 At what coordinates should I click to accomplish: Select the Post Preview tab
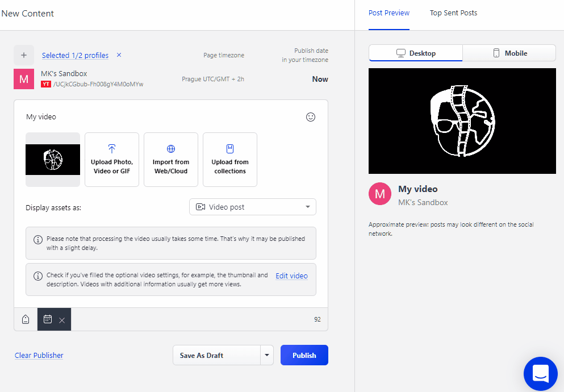pos(389,13)
